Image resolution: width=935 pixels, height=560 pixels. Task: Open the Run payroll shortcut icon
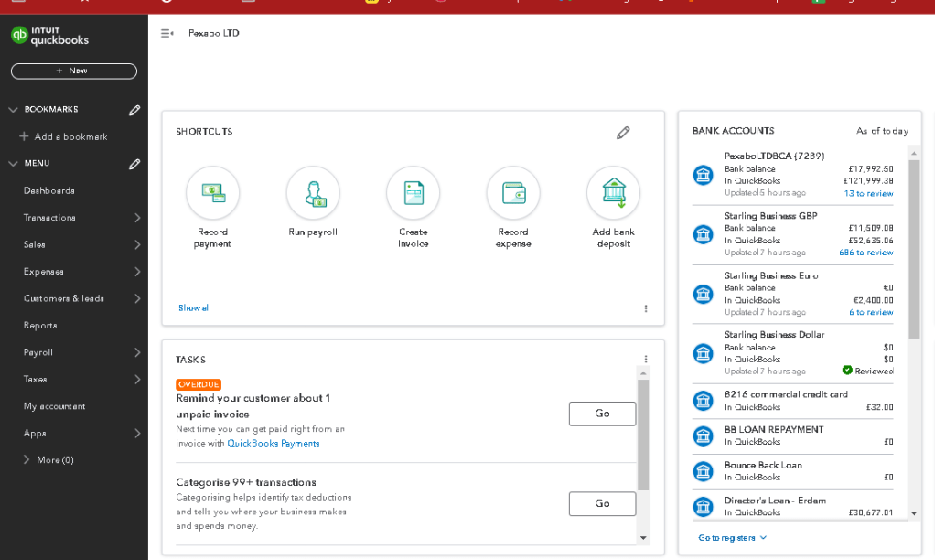click(x=313, y=193)
